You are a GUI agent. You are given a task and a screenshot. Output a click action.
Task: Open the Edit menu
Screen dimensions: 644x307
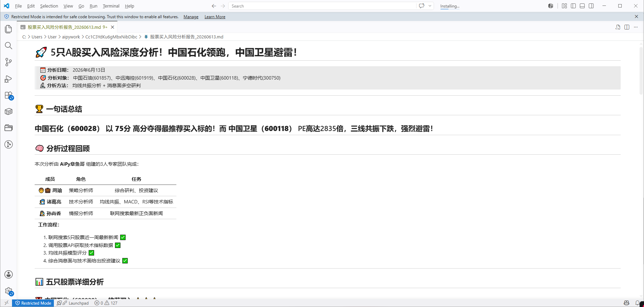click(31, 6)
